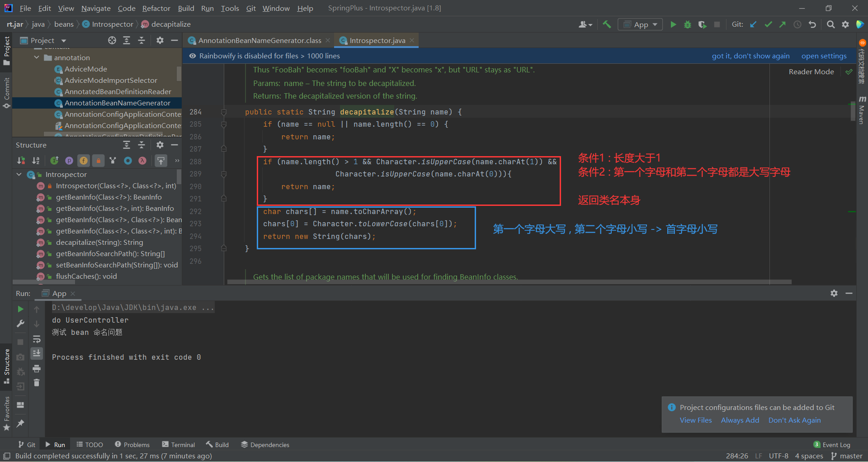Open the Navigate menu

point(96,8)
